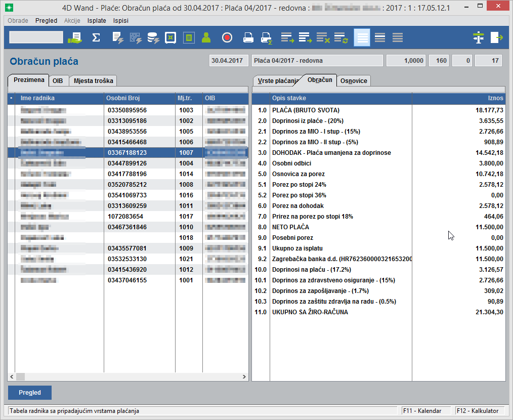Click the Osobni odbici row

(378, 163)
